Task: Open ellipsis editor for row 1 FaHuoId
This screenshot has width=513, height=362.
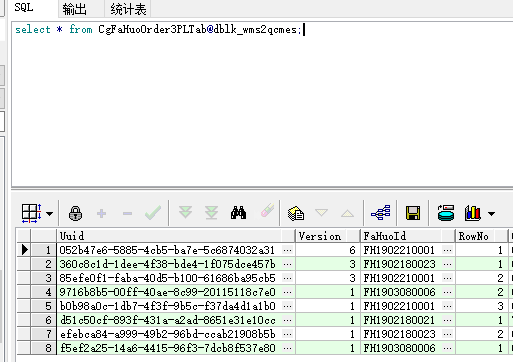Action: (x=448, y=250)
